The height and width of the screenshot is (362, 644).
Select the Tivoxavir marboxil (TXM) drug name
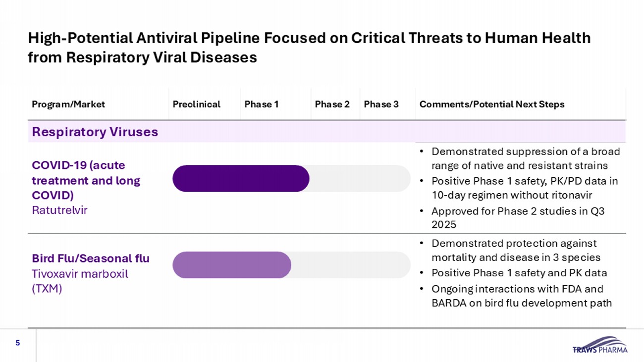pos(80,281)
